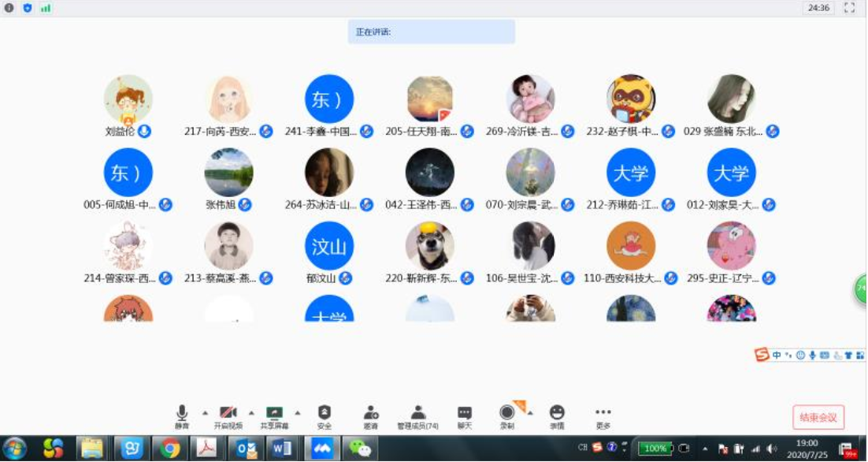Show meeting info icon at top left
The width and height of the screenshot is (868, 462).
click(x=9, y=8)
